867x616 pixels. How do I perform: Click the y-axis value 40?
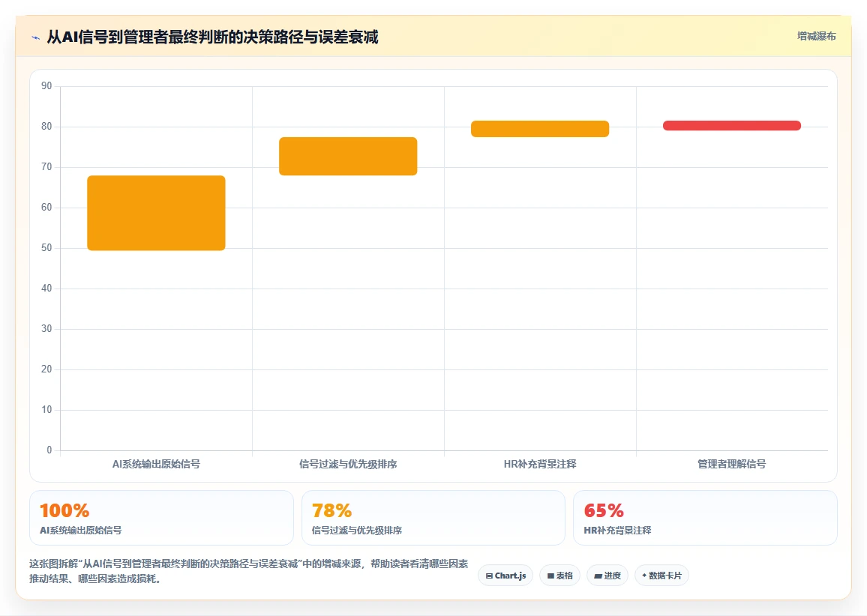coord(46,288)
